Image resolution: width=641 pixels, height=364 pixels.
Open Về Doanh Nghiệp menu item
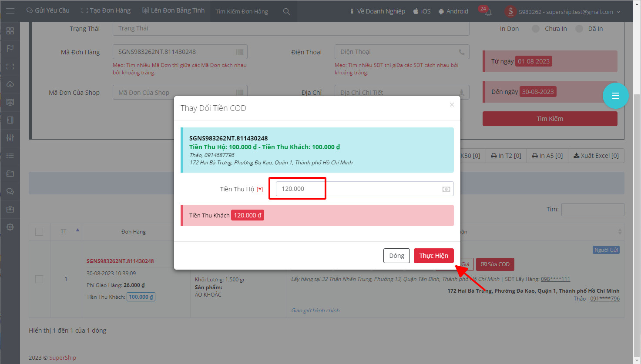(x=377, y=11)
